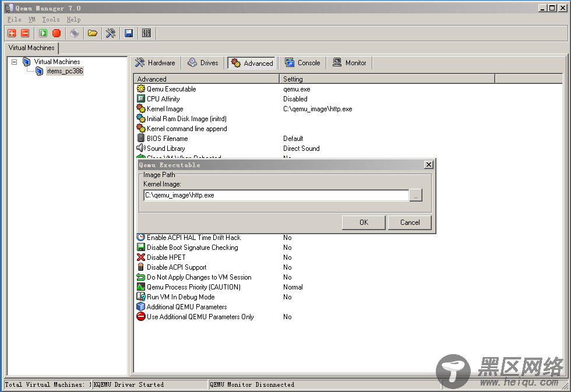Click the C:\qemu_image\http.exe setting in the list
Screen dimensions: 571x392
(318, 109)
